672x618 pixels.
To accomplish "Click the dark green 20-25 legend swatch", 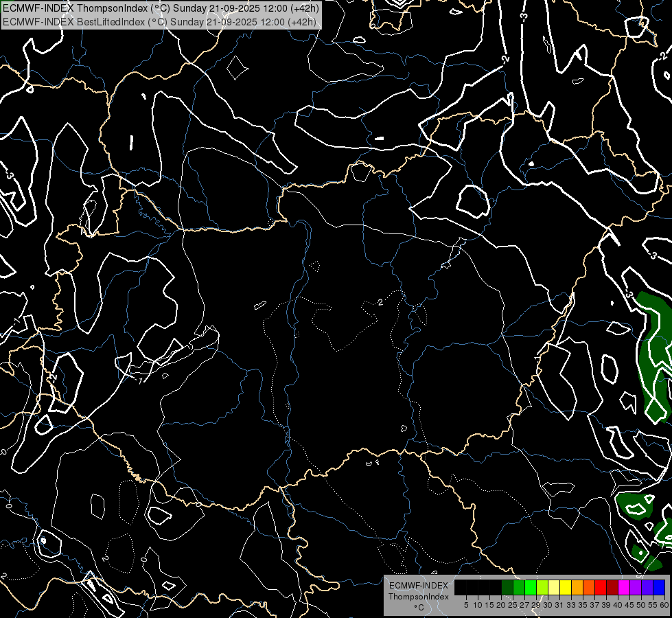I will coord(507,587).
